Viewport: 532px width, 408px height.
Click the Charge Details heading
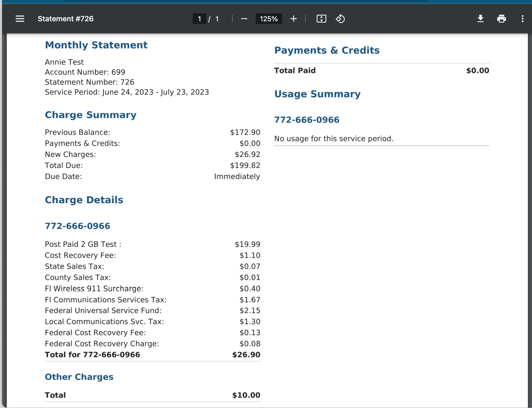pos(84,200)
